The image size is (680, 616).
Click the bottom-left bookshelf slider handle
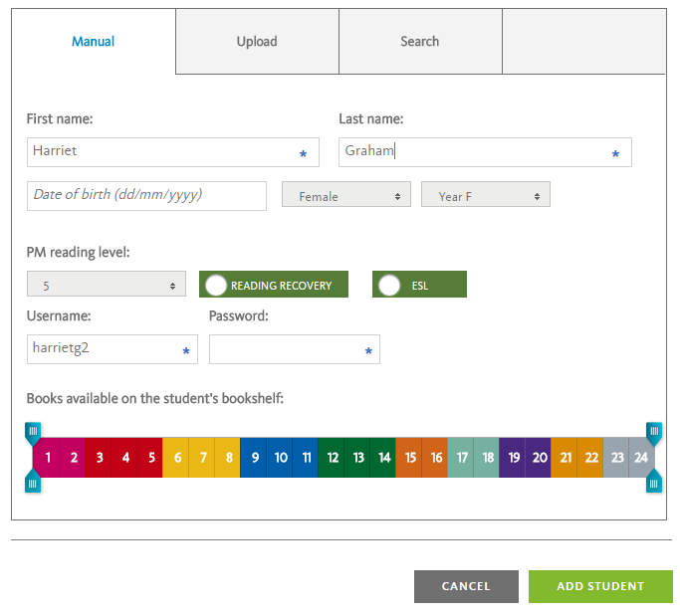[x=33, y=481]
